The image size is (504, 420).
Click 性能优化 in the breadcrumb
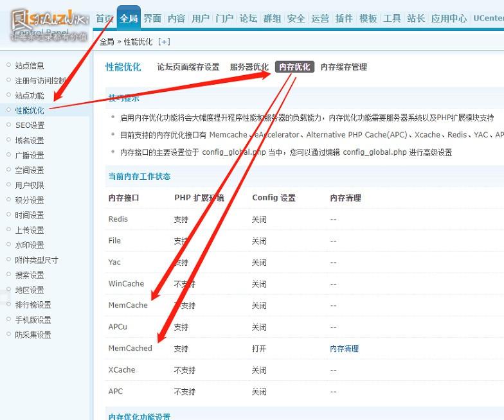pyautogui.click(x=138, y=42)
